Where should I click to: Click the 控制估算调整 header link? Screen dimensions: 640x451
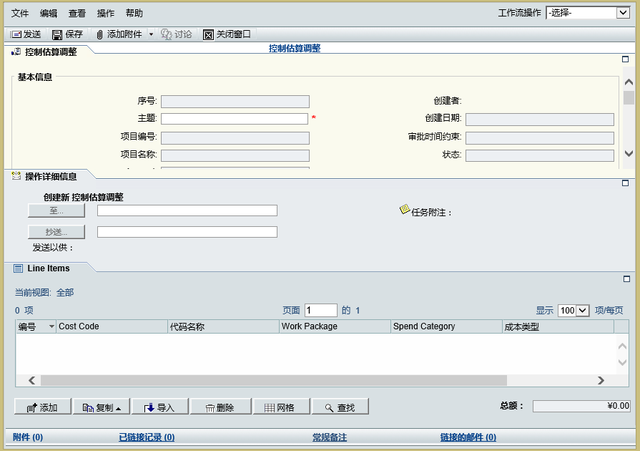coord(294,48)
